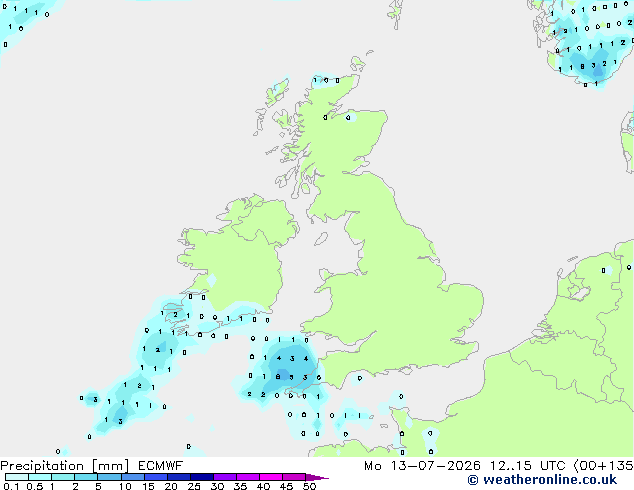This screenshot has width=634, height=490.
Task: Click the 1–2 mm legend swatch
Action: coord(63,477)
